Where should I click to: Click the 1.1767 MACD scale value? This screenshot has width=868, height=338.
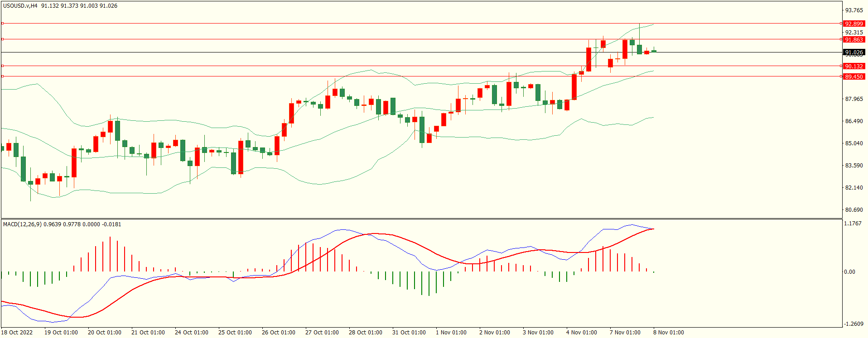(853, 224)
